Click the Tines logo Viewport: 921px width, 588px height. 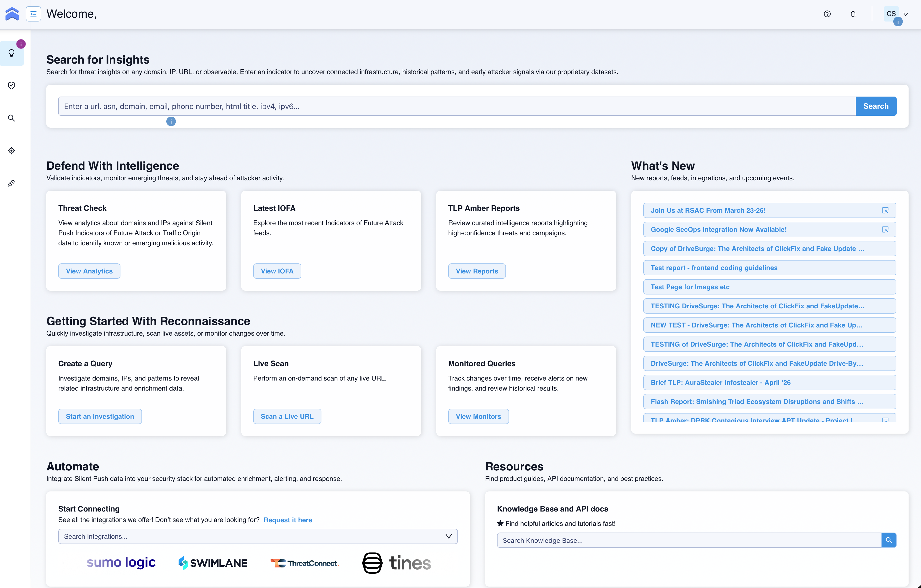pyautogui.click(x=396, y=563)
